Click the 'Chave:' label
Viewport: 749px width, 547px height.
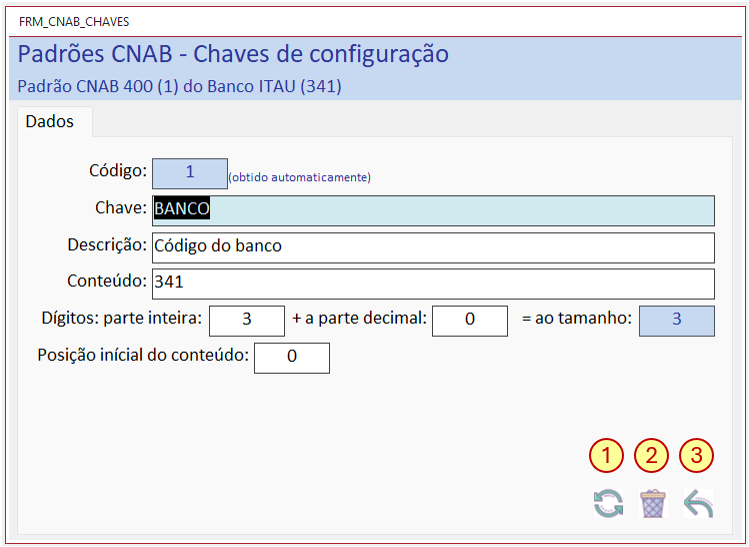(121, 208)
